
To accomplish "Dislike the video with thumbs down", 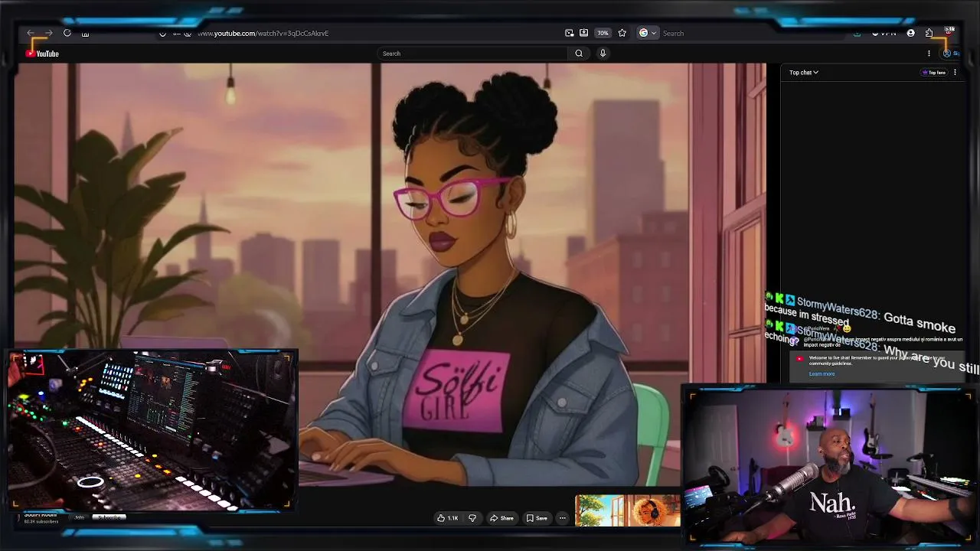I will (472, 518).
